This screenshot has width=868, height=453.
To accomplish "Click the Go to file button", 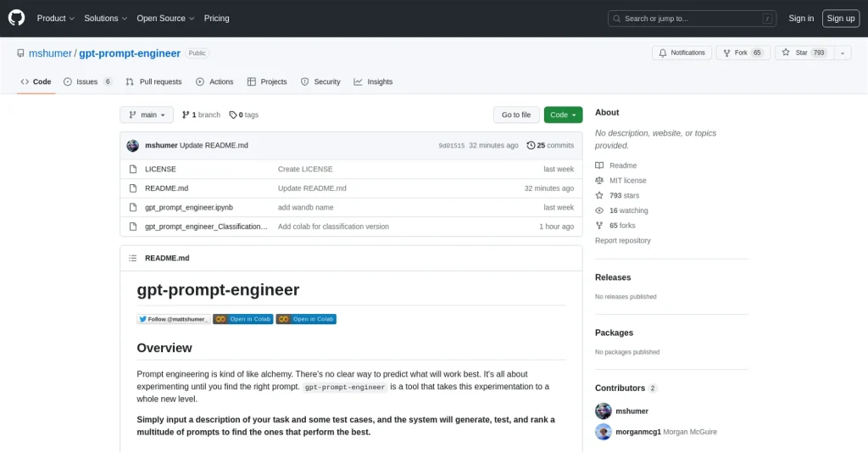I will (516, 115).
